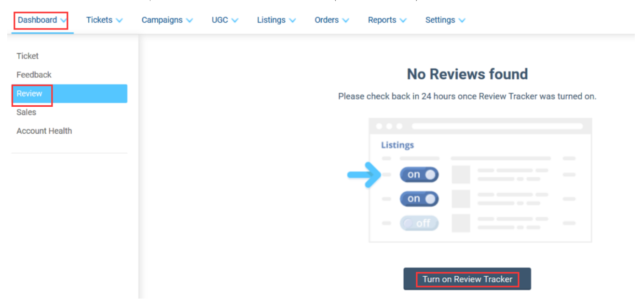This screenshot has height=299, width=644.
Task: Expand the chevron next to Campaigns
Action: [x=189, y=21]
